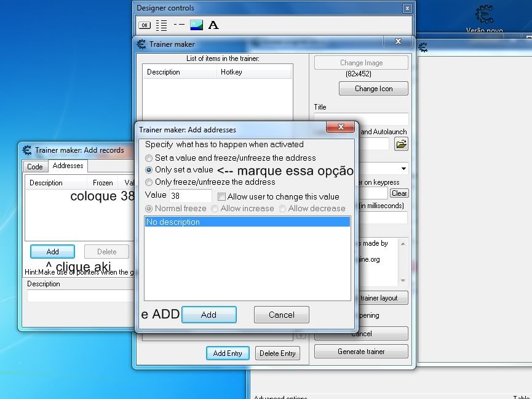Enable 'Allow user to change this value'

coord(222,196)
